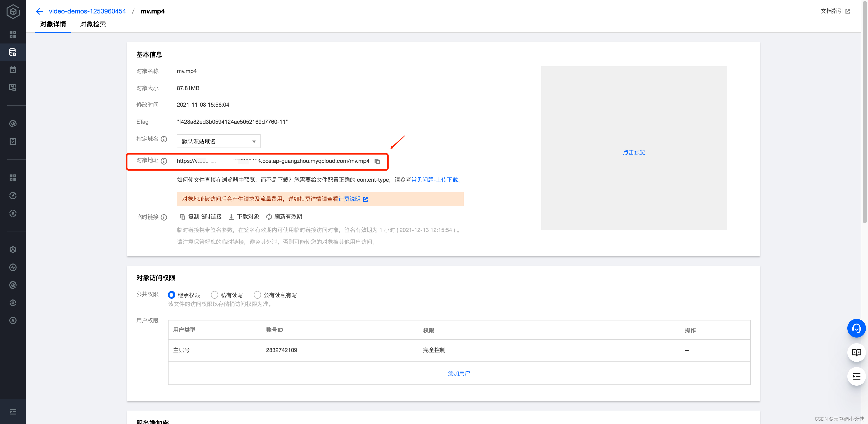Select the highlighted storage bucket sidebar icon
The height and width of the screenshot is (424, 868).
pos(13,52)
